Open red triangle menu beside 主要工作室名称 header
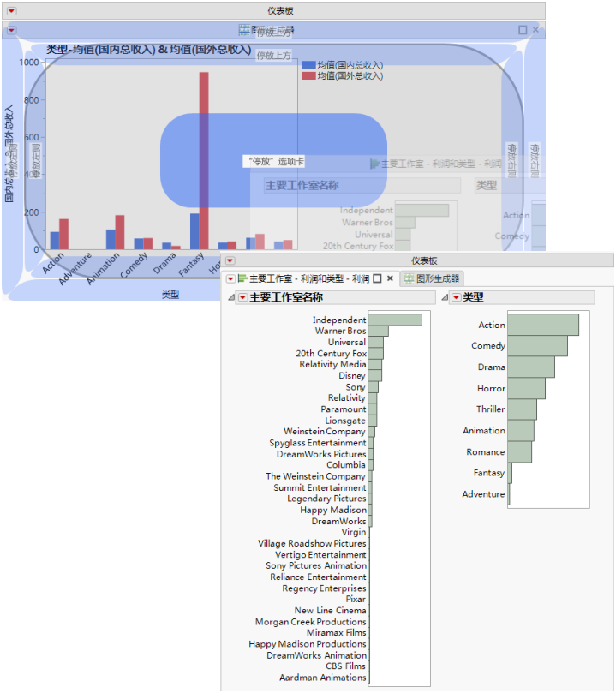 pos(242,297)
